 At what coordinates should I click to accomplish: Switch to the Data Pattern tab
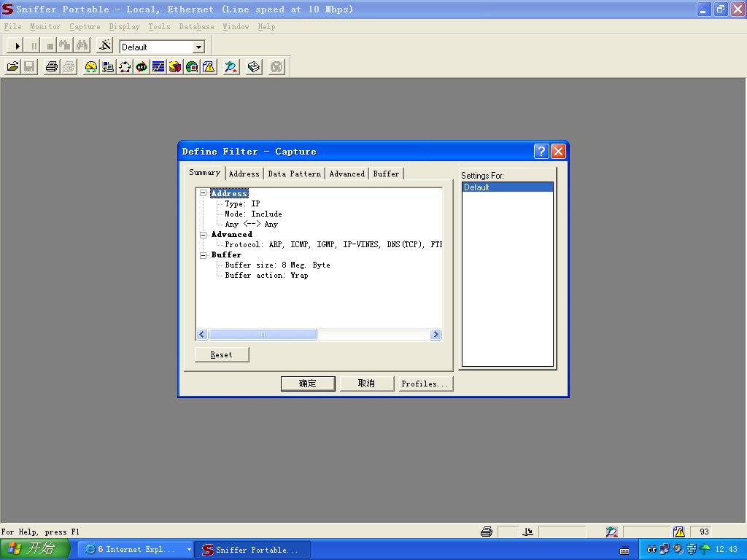point(294,174)
